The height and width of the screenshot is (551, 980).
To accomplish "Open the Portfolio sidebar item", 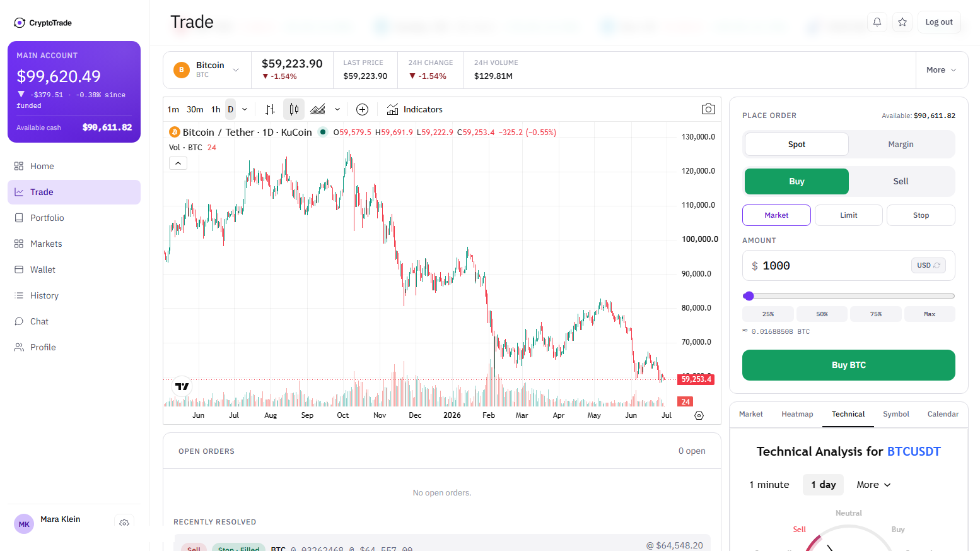I will tap(74, 218).
